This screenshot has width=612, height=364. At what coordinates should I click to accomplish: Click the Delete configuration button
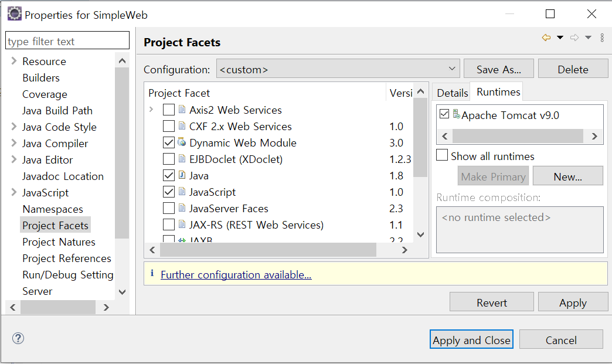[573, 69]
